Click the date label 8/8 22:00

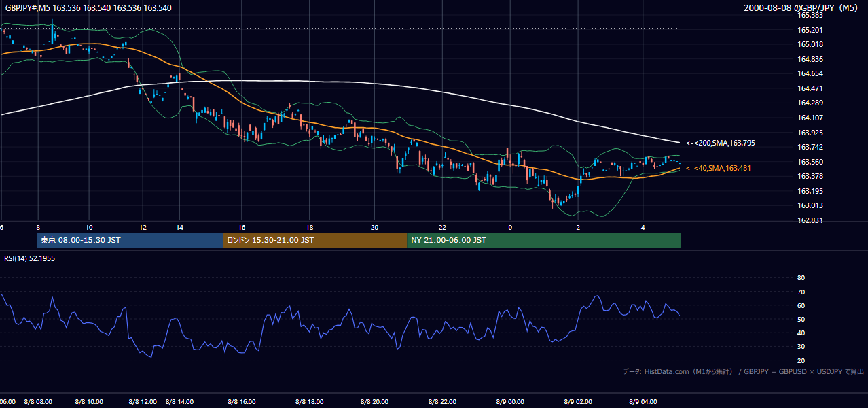442,402
